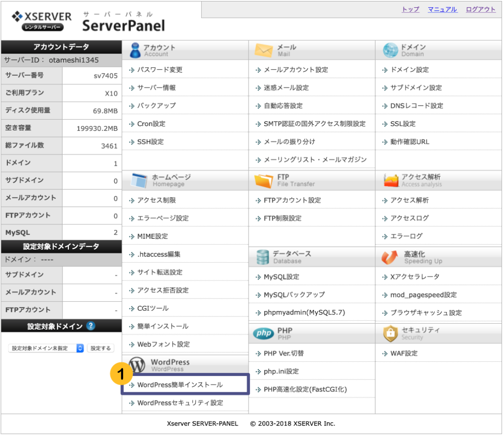Click the Mail envelope icon
504x436 pixels.
point(264,50)
